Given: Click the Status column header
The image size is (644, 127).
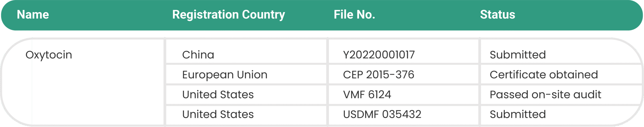Looking at the screenshot, I should click(497, 15).
